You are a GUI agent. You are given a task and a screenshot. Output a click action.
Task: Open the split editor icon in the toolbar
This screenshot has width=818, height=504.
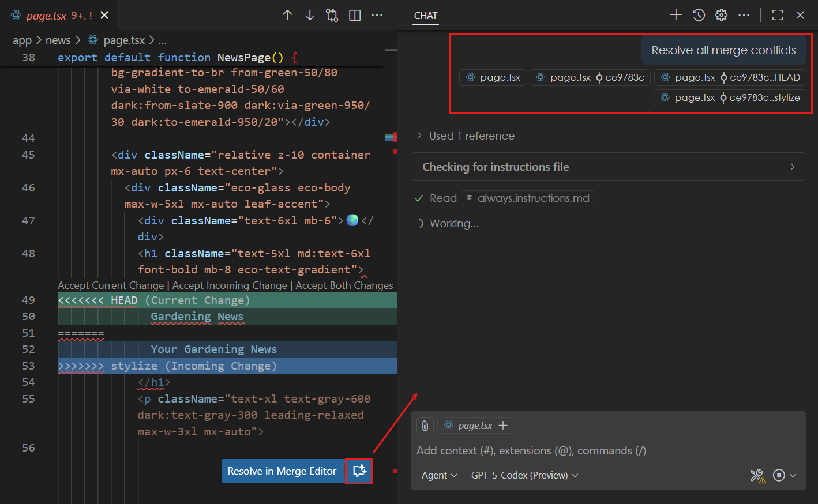pyautogui.click(x=354, y=15)
